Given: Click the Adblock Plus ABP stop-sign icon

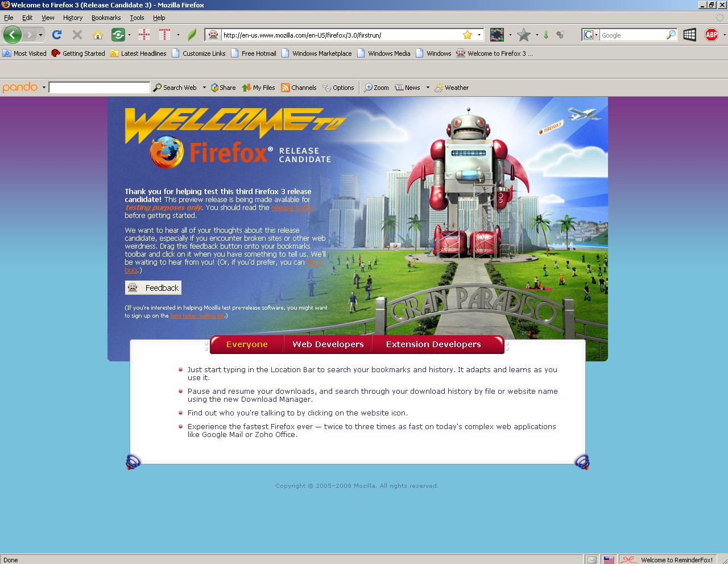Looking at the screenshot, I should [712, 35].
